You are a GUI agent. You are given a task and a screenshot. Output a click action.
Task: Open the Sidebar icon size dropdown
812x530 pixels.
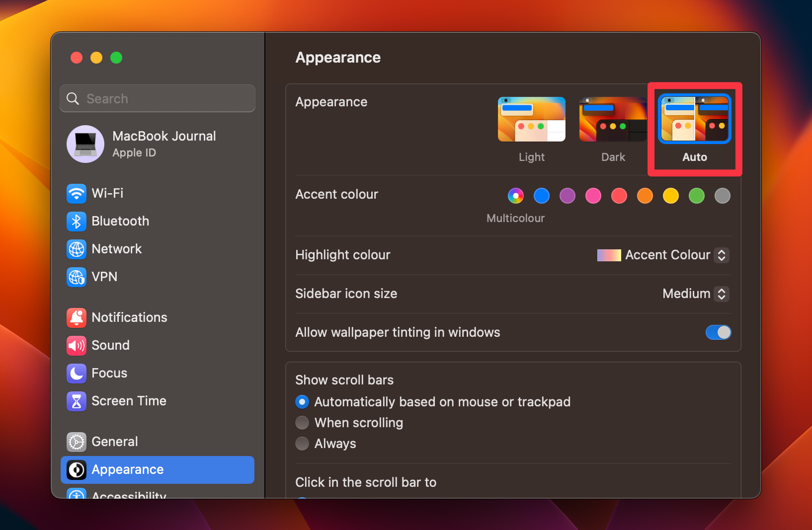721,294
